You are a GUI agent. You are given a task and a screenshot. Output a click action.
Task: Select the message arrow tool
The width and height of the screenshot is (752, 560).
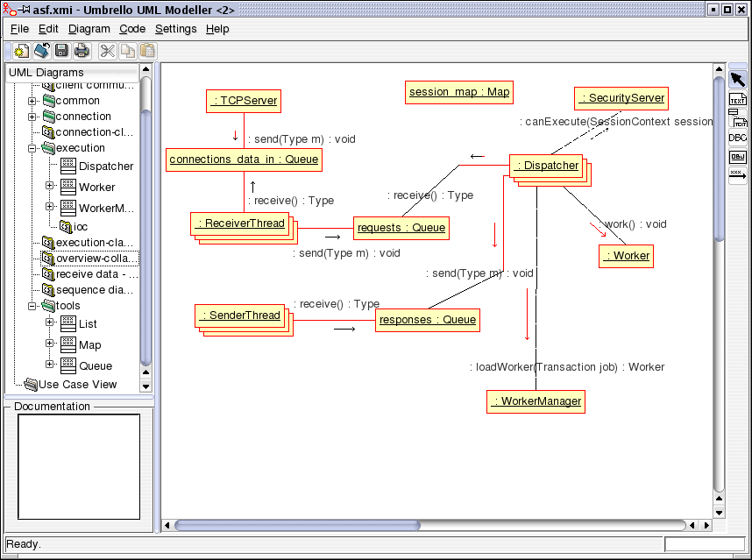tap(738, 175)
